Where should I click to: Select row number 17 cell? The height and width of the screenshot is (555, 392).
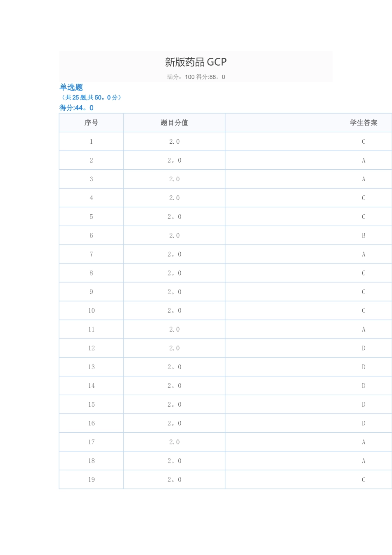coord(91,442)
